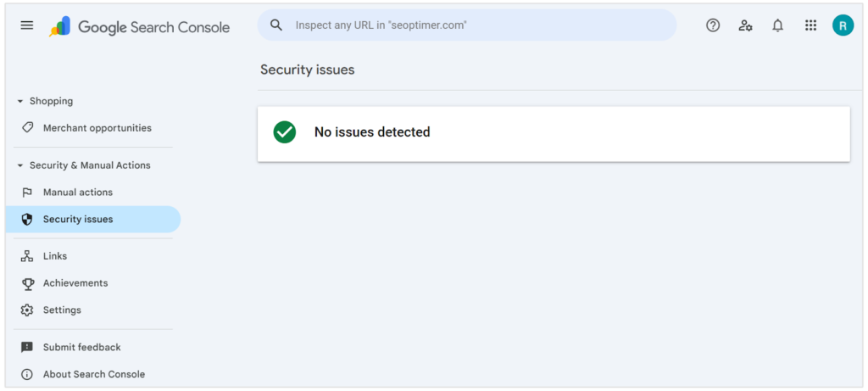This screenshot has height=391, width=868.
Task: Open the Help question mark icon
Action: pos(713,25)
